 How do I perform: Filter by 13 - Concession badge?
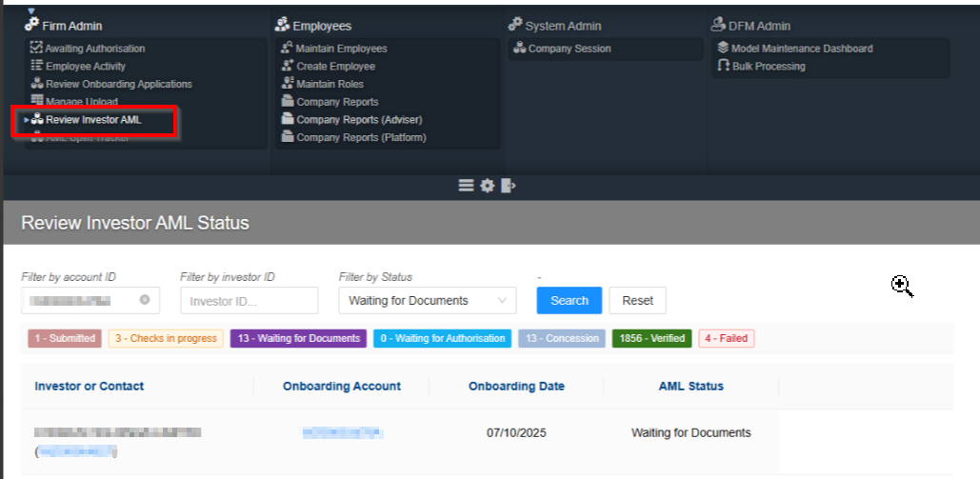pyautogui.click(x=562, y=338)
